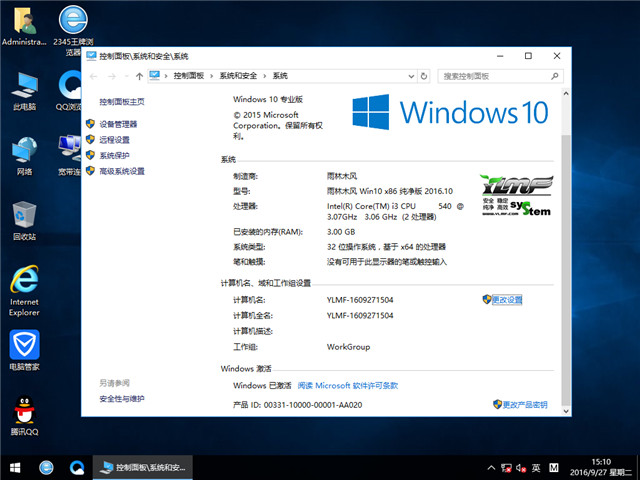This screenshot has width=640, height=480.
Task: Expand chevron after 系统和安全 breadcrumb
Action: pyautogui.click(x=264, y=76)
